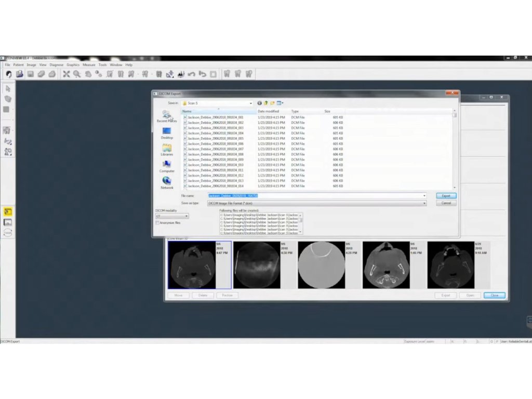This screenshot has width=532, height=399.
Task: Click the last tooth icon in right toolbar group
Action: click(x=249, y=74)
